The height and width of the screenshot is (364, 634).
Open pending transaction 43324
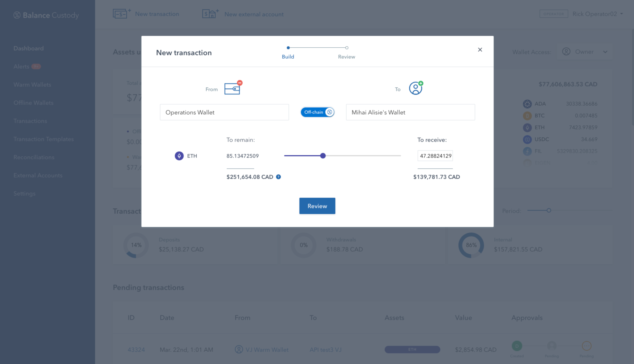tap(136, 350)
